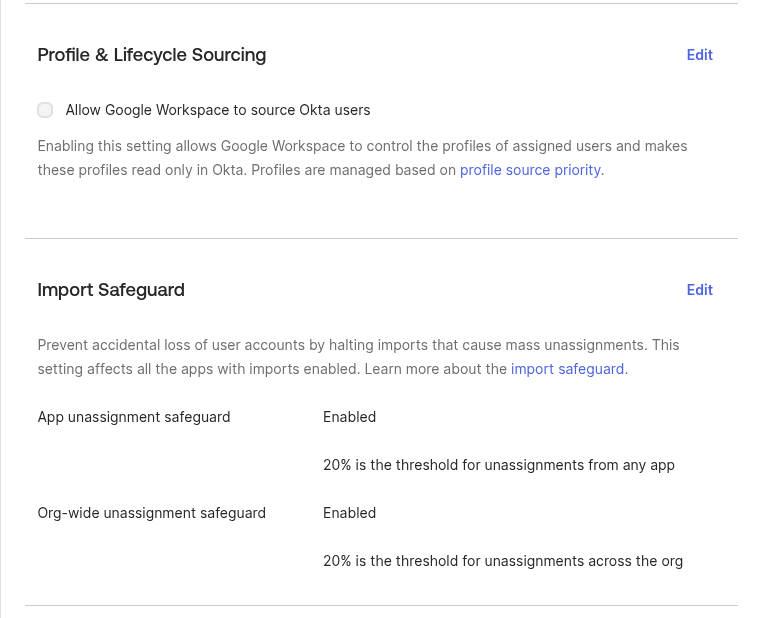This screenshot has height=618, width=770.
Task: Click the divider above Import Safeguard heading
Action: (x=381, y=238)
